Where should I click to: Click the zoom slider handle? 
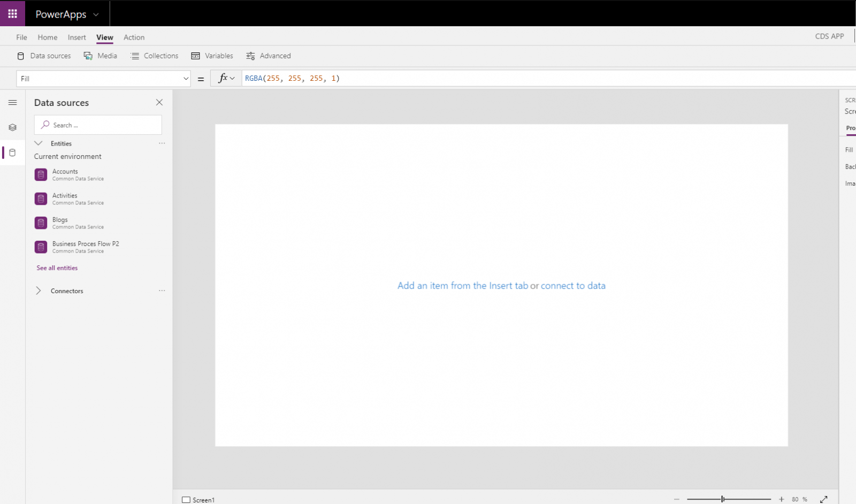(x=723, y=499)
